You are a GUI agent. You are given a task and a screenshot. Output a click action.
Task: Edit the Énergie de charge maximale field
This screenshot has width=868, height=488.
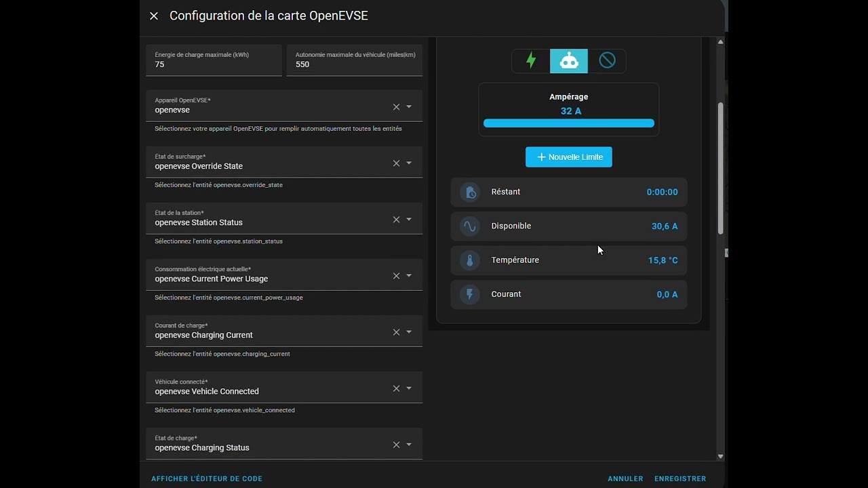(214, 60)
